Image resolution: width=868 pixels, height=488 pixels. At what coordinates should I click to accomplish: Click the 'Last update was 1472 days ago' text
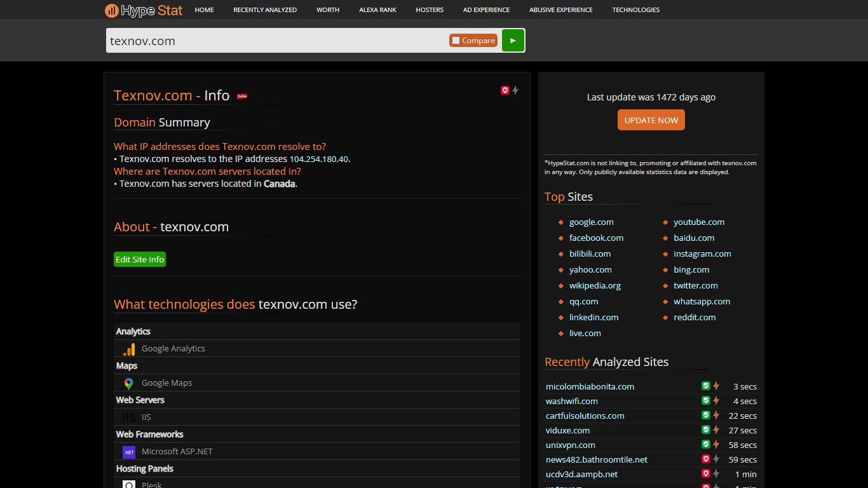(651, 97)
